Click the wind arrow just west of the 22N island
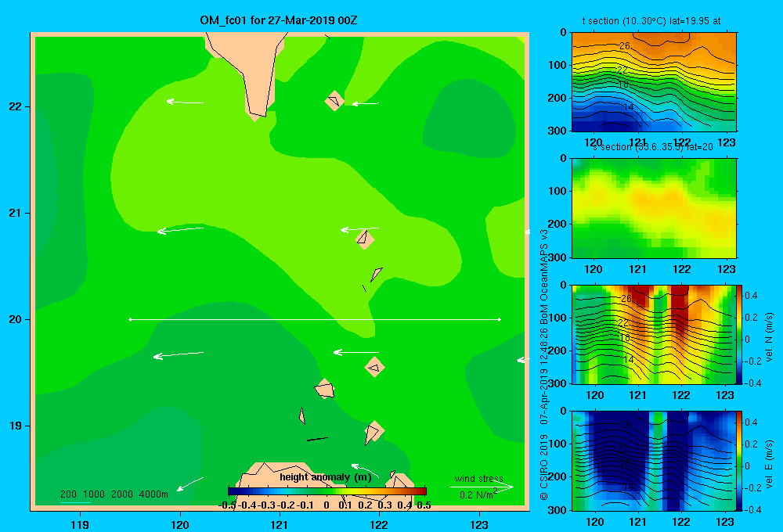 point(366,104)
